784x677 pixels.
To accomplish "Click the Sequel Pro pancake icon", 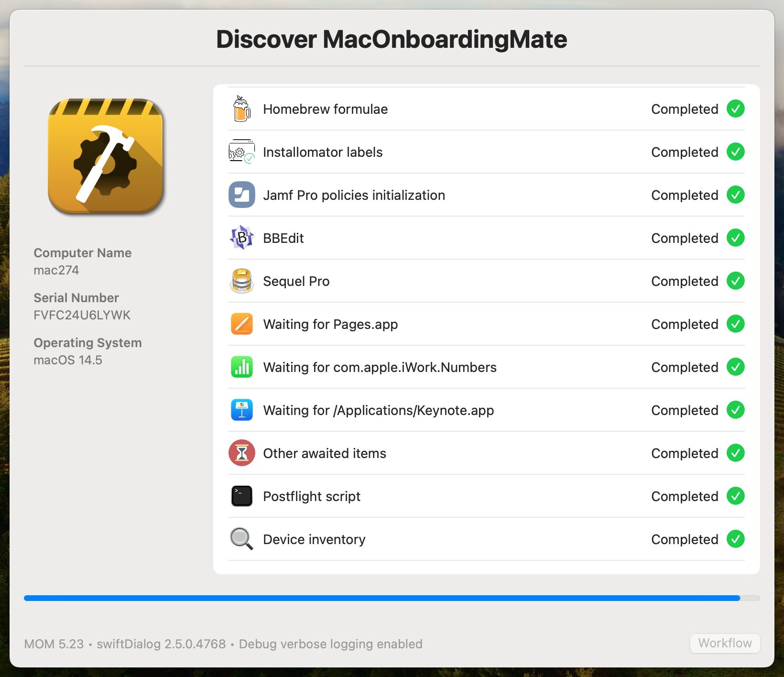I will click(x=241, y=281).
